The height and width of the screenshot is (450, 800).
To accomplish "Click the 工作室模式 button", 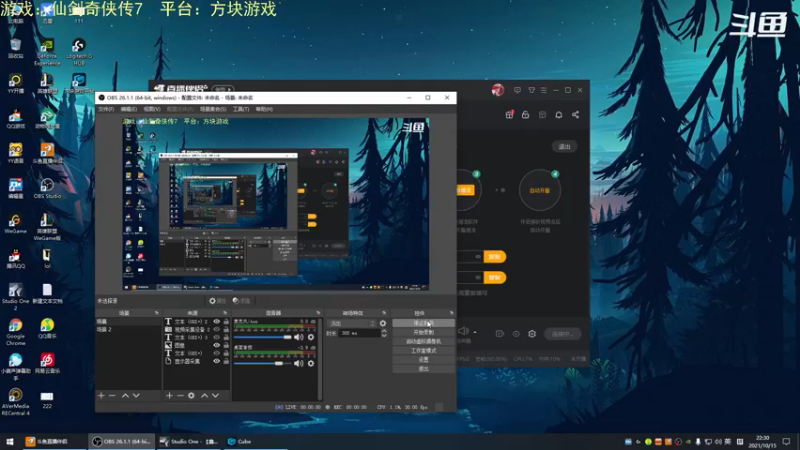I will pos(423,351).
